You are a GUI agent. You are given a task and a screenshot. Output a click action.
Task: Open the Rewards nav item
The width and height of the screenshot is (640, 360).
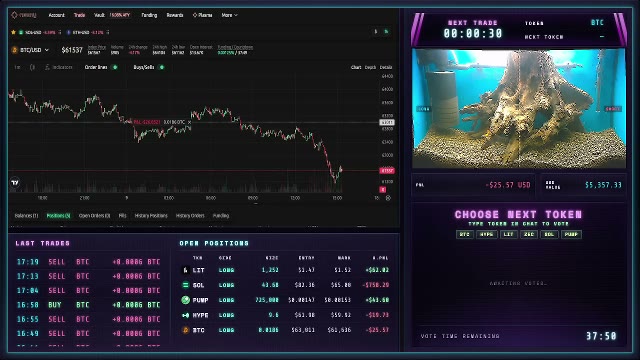(x=175, y=15)
